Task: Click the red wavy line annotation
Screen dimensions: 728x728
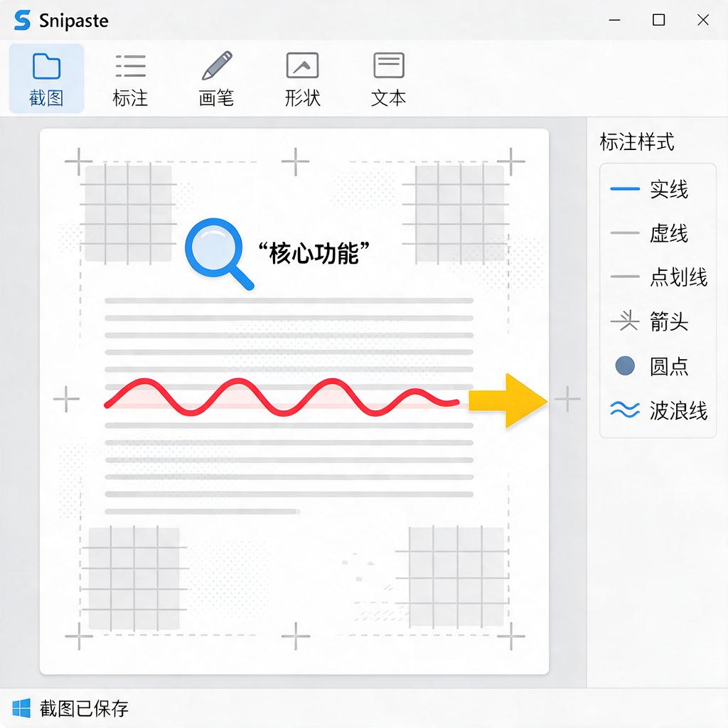Action: [282, 397]
